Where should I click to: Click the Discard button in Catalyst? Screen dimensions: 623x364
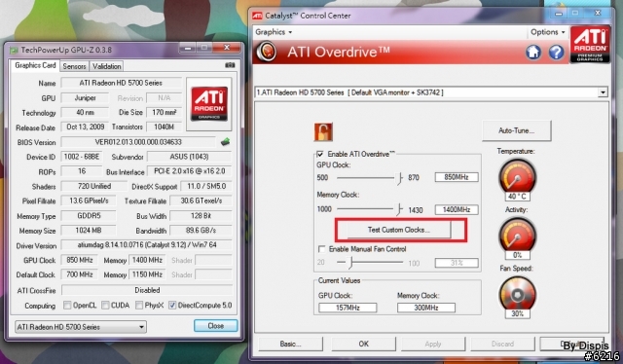pos(502,344)
